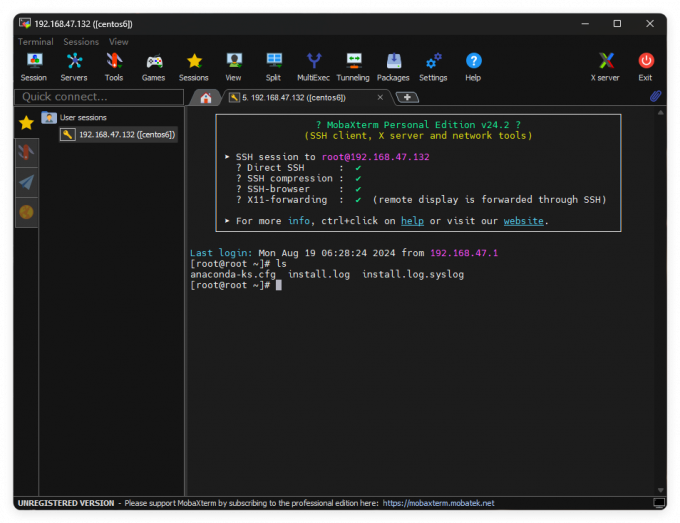This screenshot has height=523, width=680.
Task: Open the Packages toolbar icon
Action: [393, 67]
